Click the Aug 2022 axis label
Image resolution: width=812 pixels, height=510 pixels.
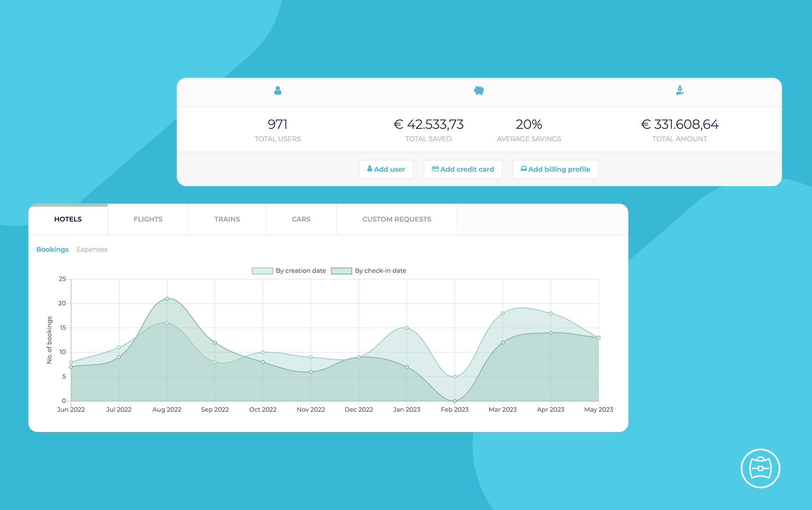click(167, 409)
